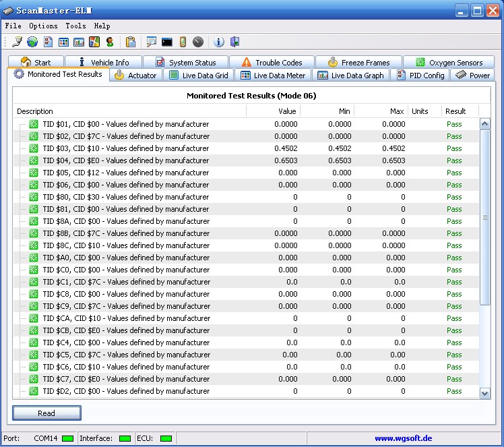Viewport: 504px width, 447px height.
Task: Open the Options menu
Action: click(43, 26)
